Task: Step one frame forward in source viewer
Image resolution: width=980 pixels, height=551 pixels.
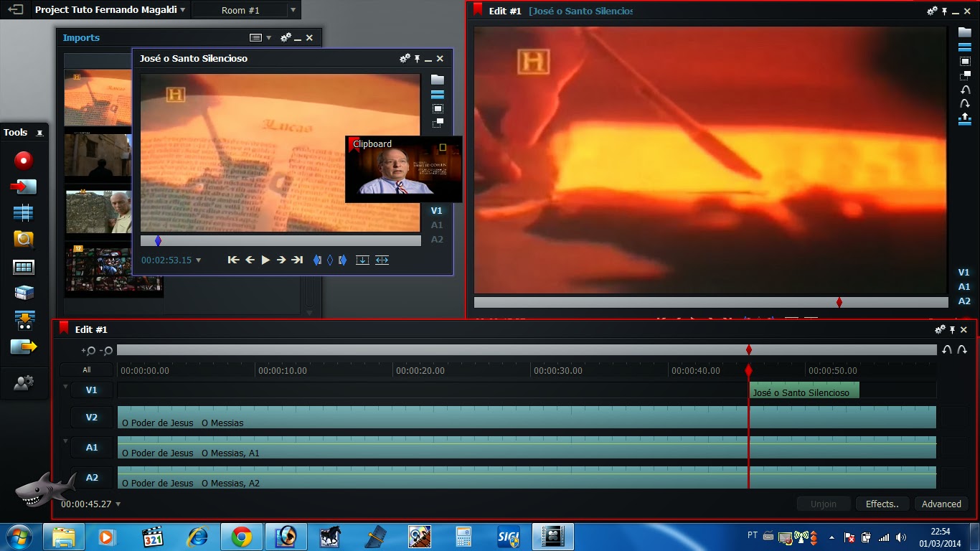Action: pyautogui.click(x=281, y=260)
